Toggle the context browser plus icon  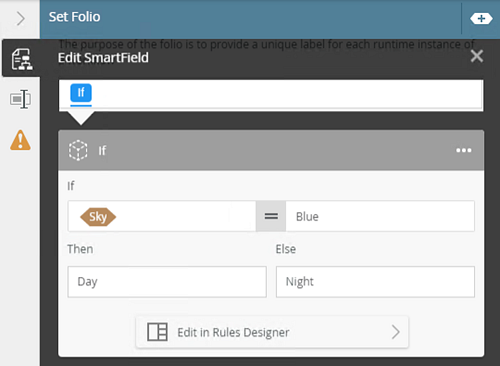[481, 19]
